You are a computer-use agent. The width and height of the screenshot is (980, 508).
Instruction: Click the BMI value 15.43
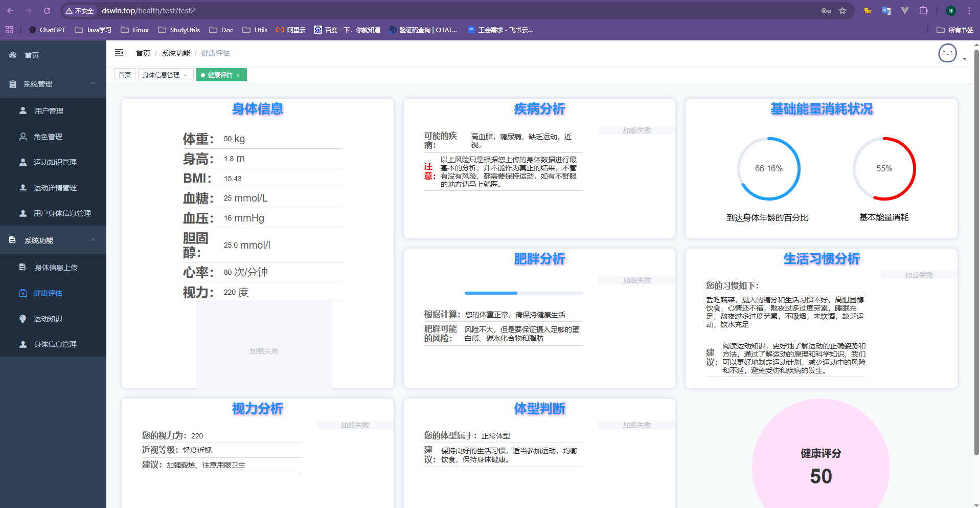(x=233, y=179)
